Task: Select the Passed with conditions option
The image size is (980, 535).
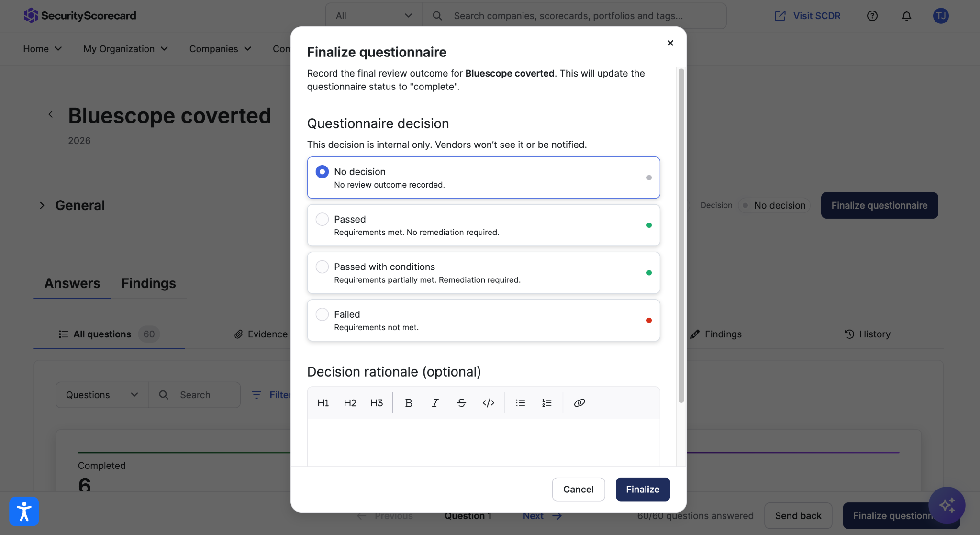Action: [x=483, y=273]
